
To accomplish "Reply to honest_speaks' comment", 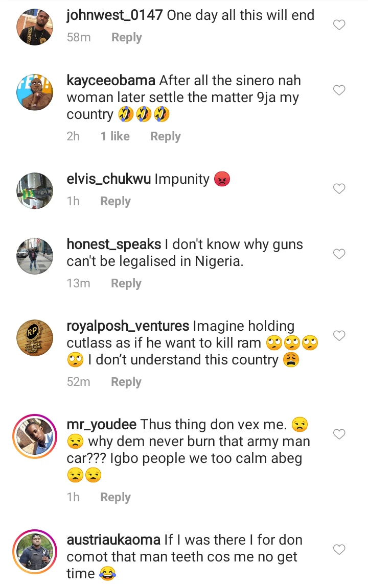I will [x=126, y=283].
